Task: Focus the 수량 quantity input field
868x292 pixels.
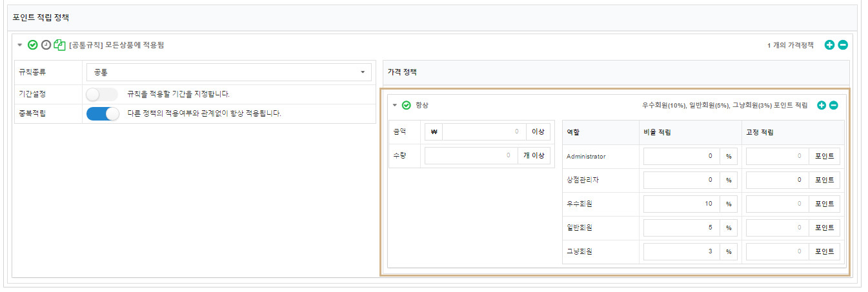Action: coord(471,155)
